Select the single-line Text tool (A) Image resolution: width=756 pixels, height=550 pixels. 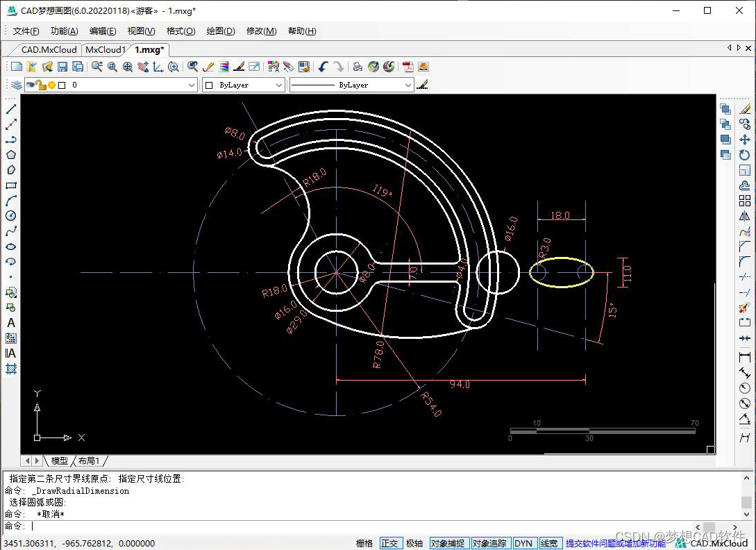coord(10,323)
